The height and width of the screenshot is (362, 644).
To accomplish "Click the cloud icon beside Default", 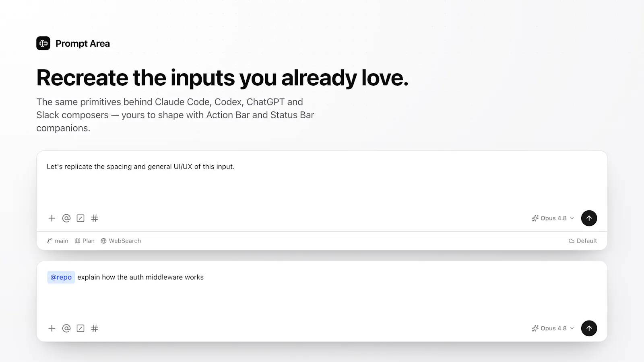I will coord(572,241).
